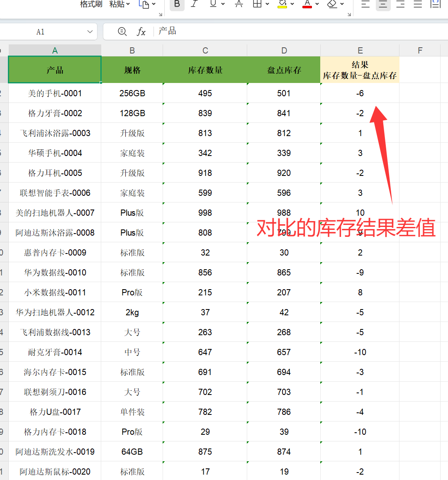Select result cell -6
The image size is (448, 480).
tap(360, 93)
